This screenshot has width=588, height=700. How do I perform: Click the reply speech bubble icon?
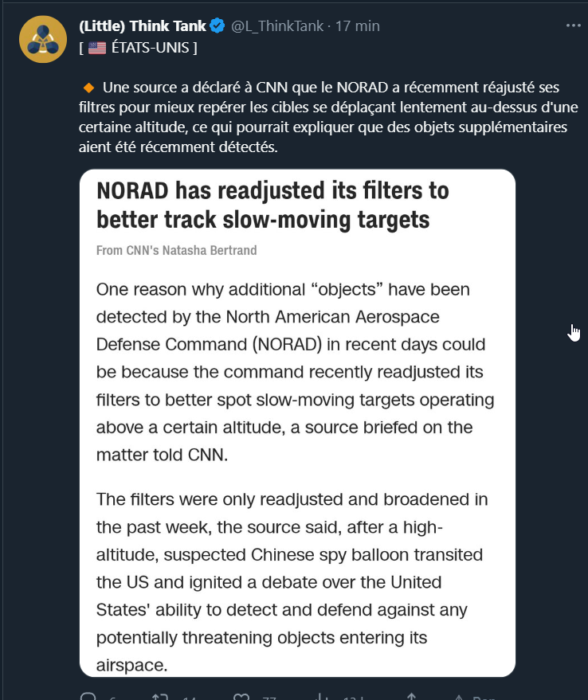[x=88, y=697]
